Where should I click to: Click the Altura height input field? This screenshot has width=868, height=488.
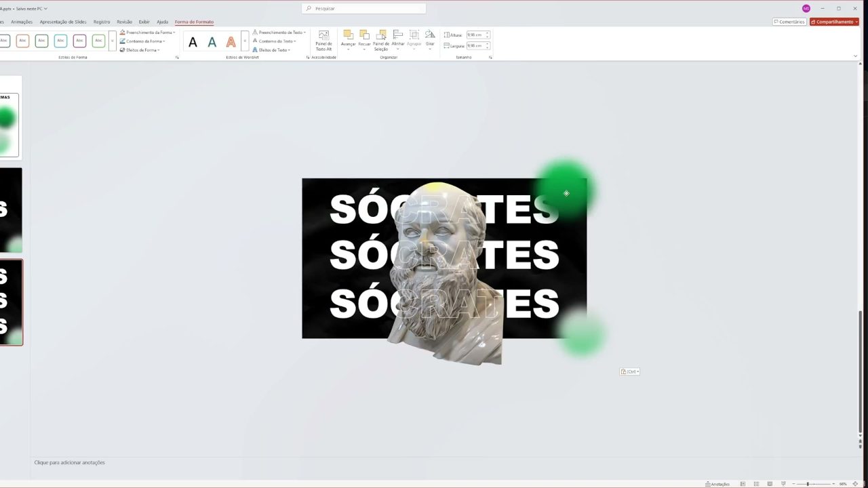tap(477, 35)
